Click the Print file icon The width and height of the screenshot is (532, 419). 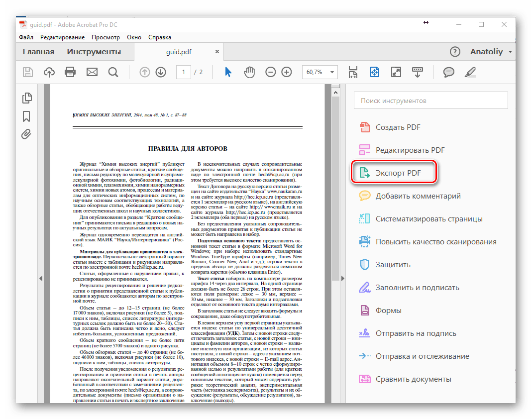(70, 72)
